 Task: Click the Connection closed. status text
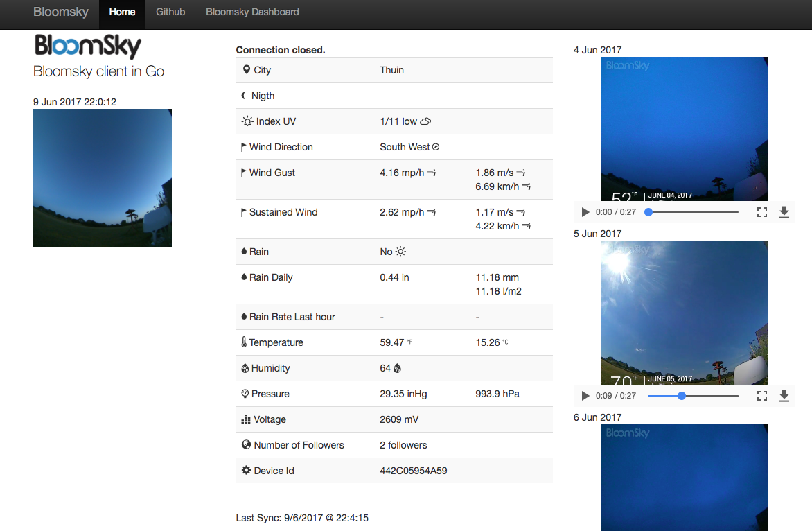(x=280, y=50)
